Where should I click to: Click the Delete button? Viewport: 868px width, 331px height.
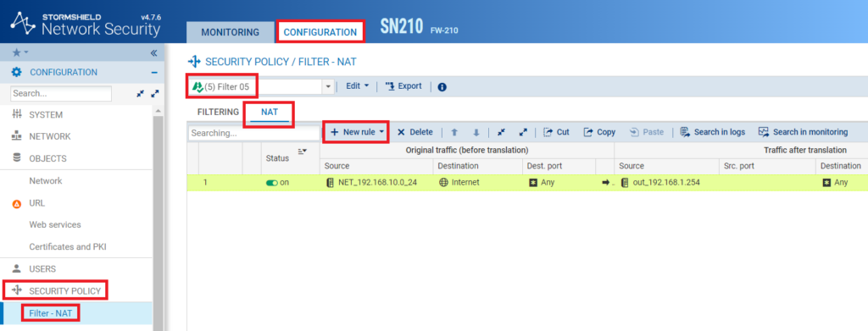(x=415, y=132)
